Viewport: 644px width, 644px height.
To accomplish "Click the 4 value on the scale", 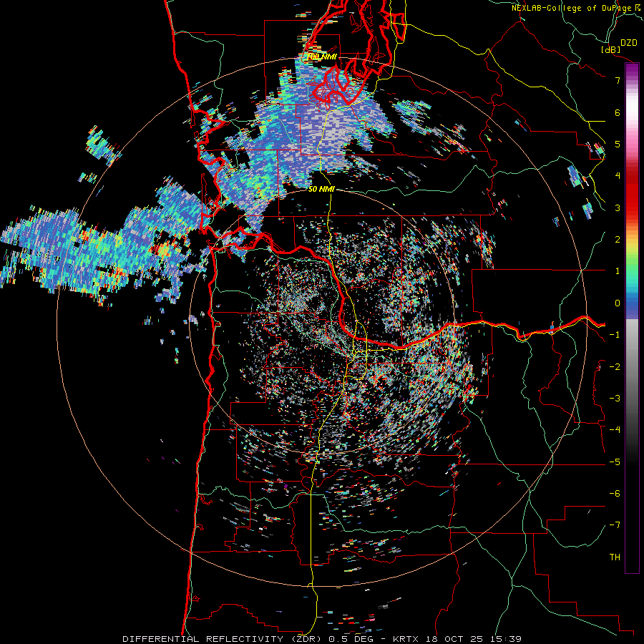I will pos(618,176).
